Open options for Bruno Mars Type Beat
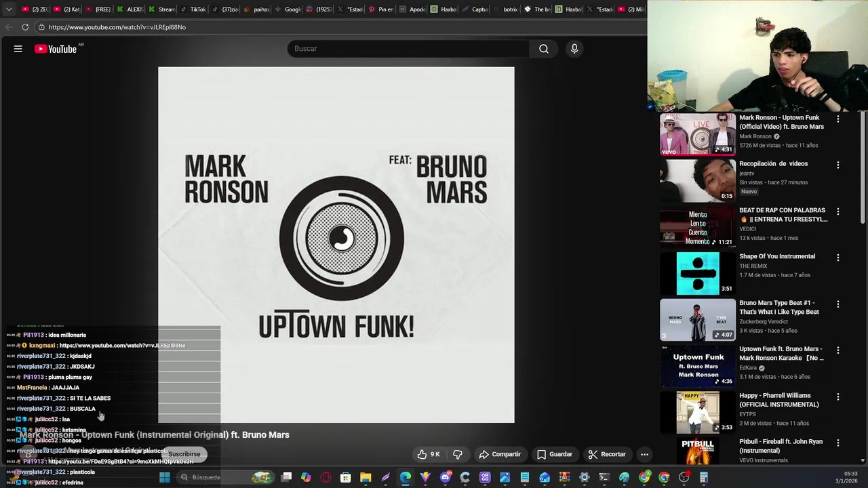The height and width of the screenshot is (488, 868). [838, 304]
